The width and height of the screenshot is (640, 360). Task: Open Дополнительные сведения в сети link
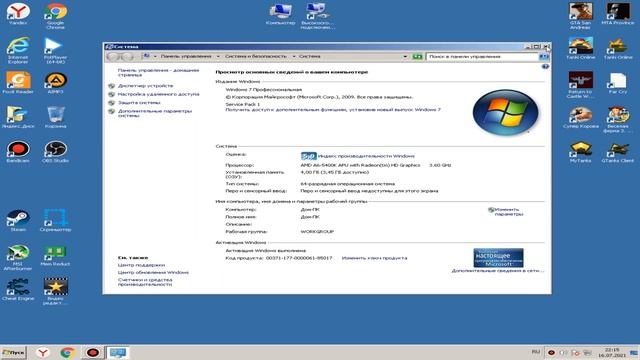pos(498,270)
